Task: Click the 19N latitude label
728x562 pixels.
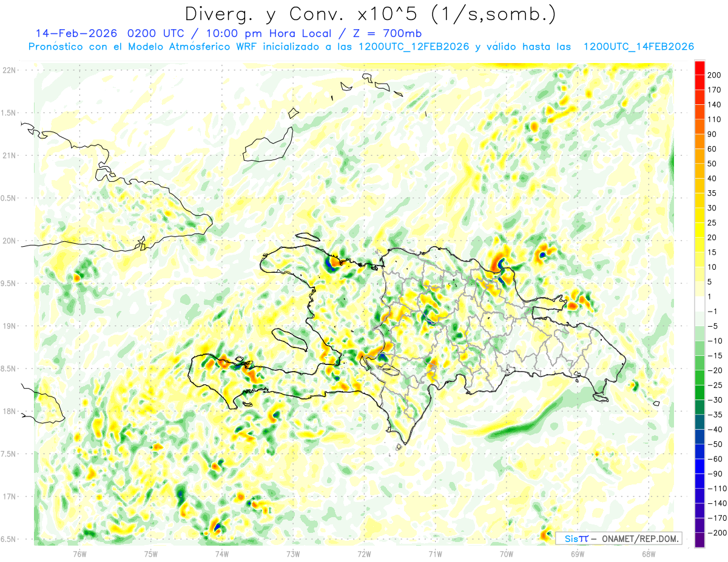Action: 8,326
